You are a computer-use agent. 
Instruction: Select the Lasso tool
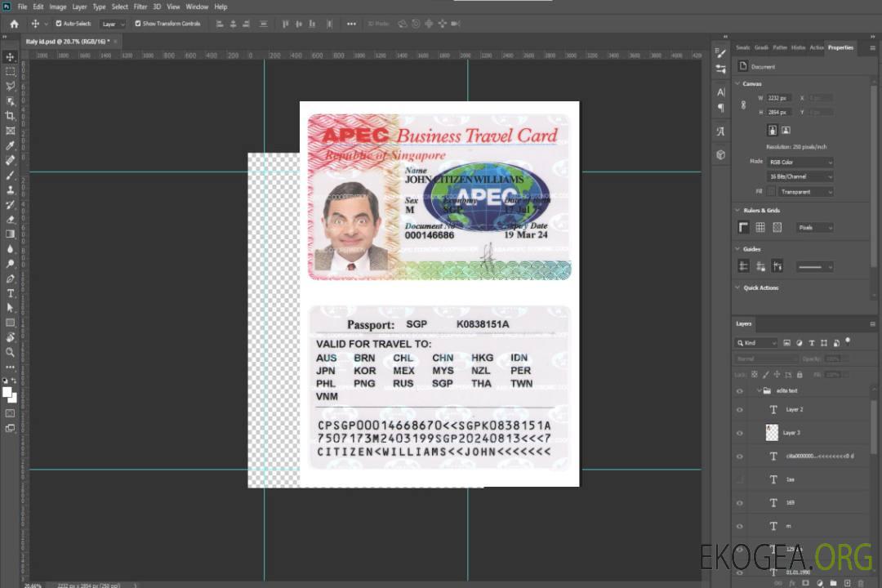pos(11,86)
